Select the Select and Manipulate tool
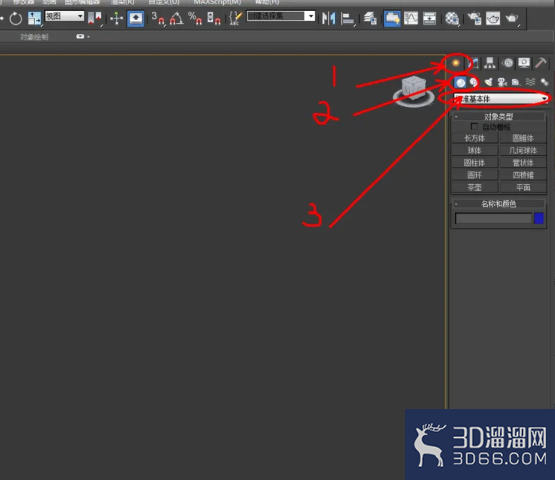 tap(116, 18)
